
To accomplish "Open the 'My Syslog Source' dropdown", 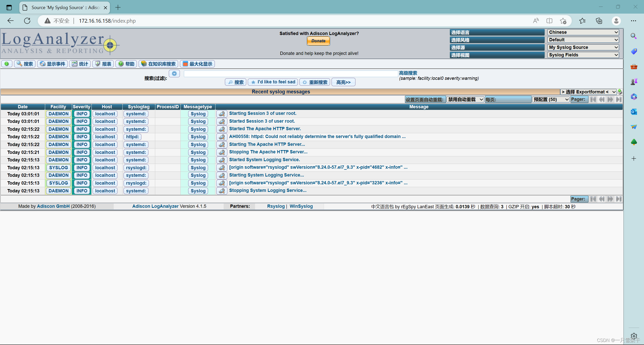I will [x=583, y=47].
